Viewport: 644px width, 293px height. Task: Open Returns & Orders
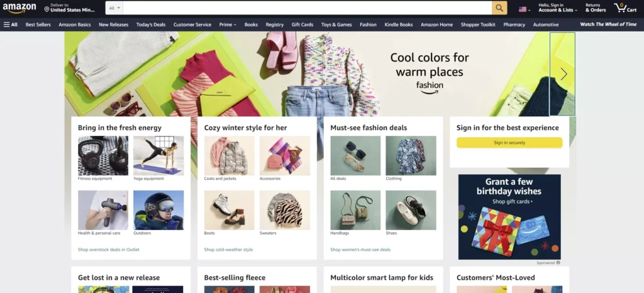(596, 8)
